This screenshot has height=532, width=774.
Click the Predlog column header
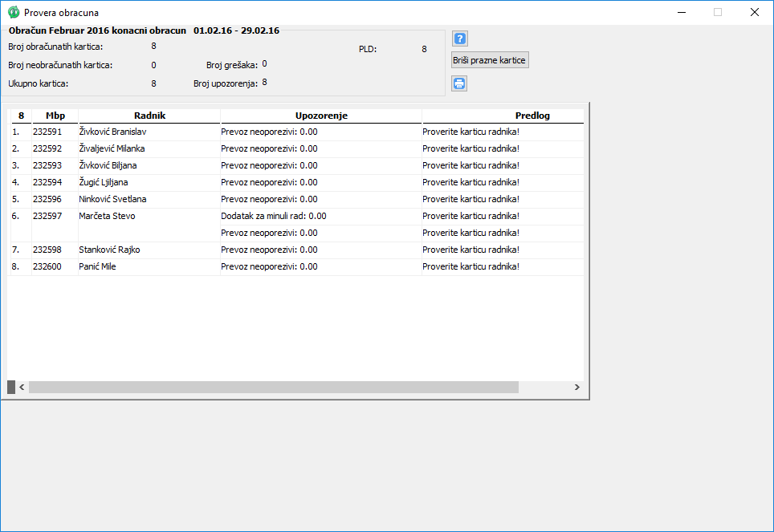(532, 116)
